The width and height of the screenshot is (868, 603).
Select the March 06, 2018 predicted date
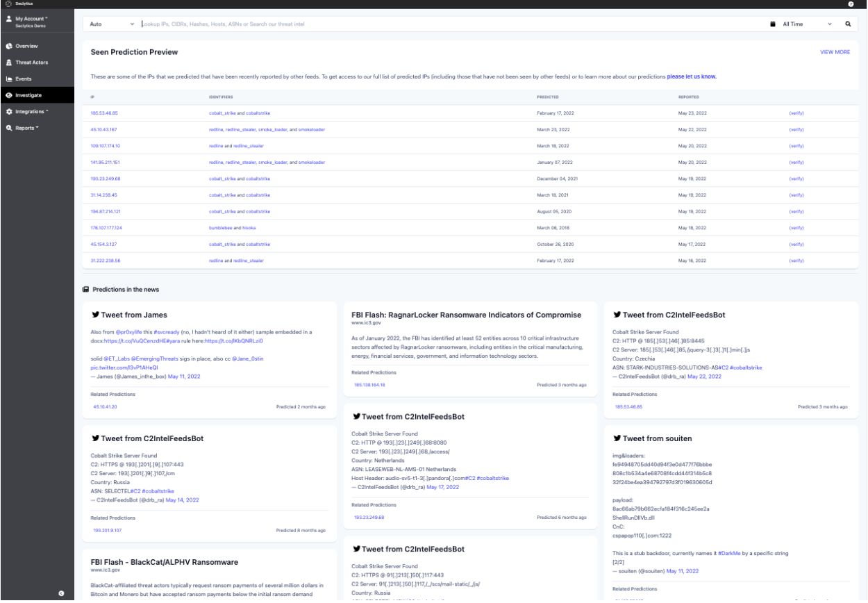[553, 228]
